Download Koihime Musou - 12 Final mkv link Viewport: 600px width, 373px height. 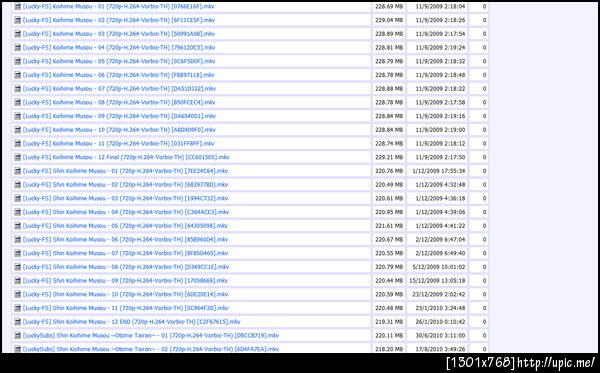click(126, 157)
